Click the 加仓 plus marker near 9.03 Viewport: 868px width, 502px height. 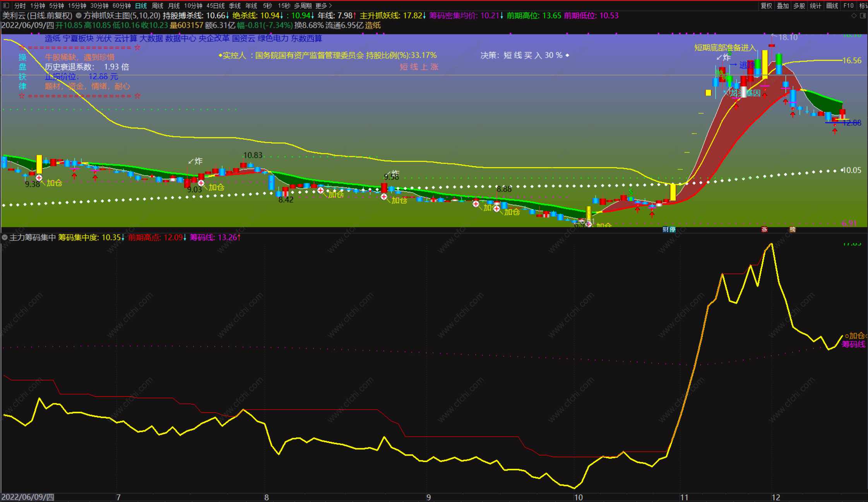click(x=201, y=183)
